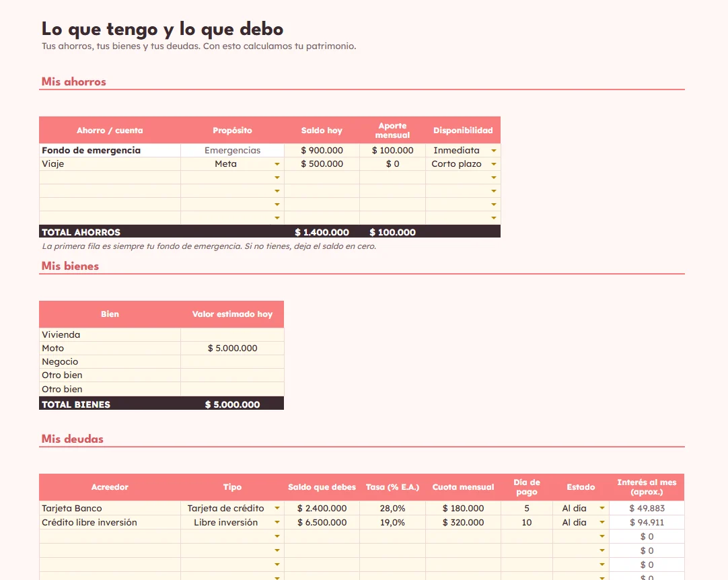The image size is (728, 580).
Task: Click the Negocio asset label
Action: click(x=110, y=362)
